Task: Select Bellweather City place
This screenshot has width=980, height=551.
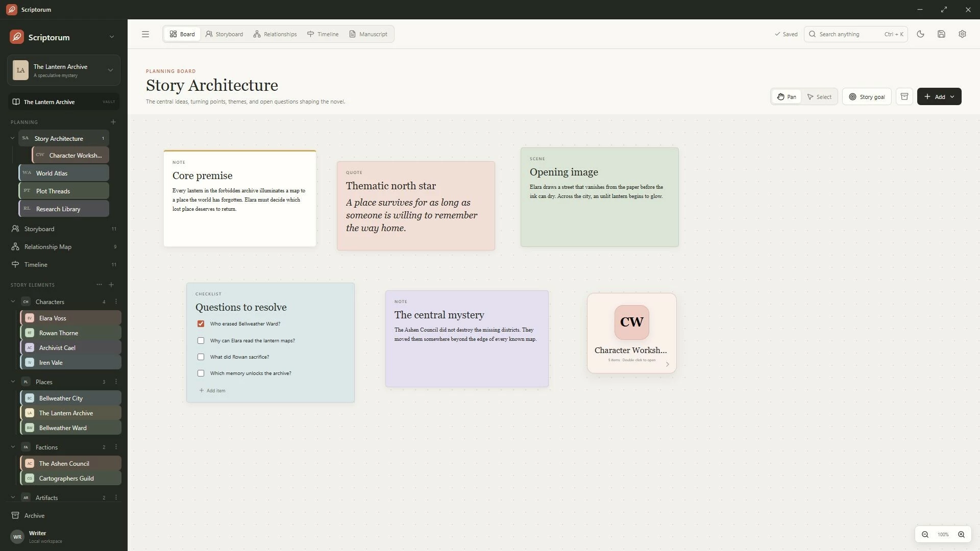Action: (71, 398)
